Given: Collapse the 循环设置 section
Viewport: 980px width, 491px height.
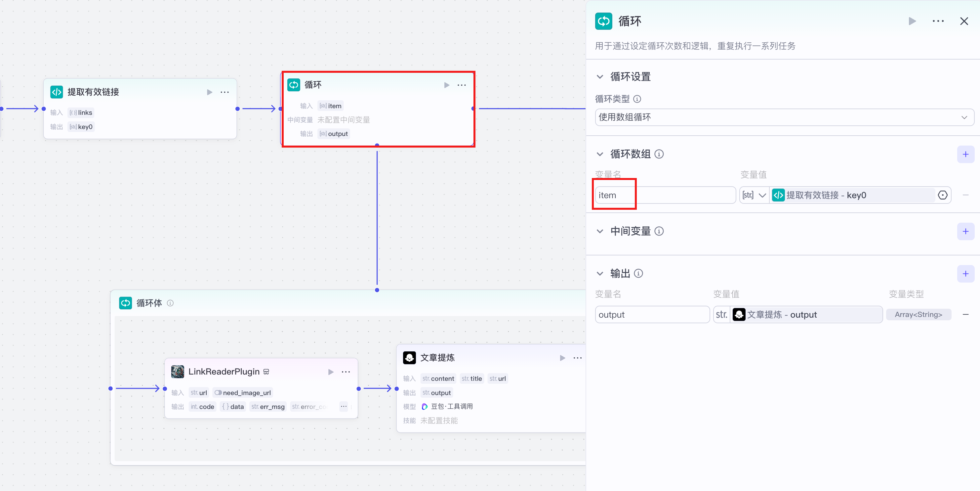Looking at the screenshot, I should point(600,77).
